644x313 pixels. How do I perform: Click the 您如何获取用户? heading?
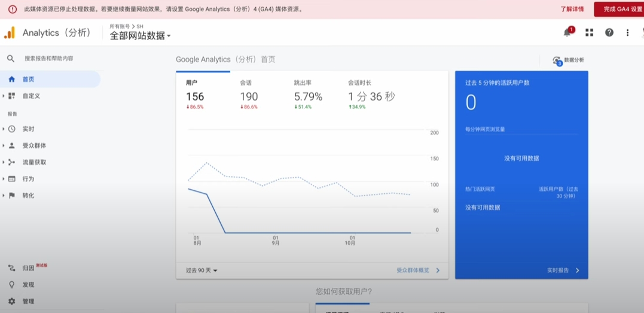click(344, 291)
